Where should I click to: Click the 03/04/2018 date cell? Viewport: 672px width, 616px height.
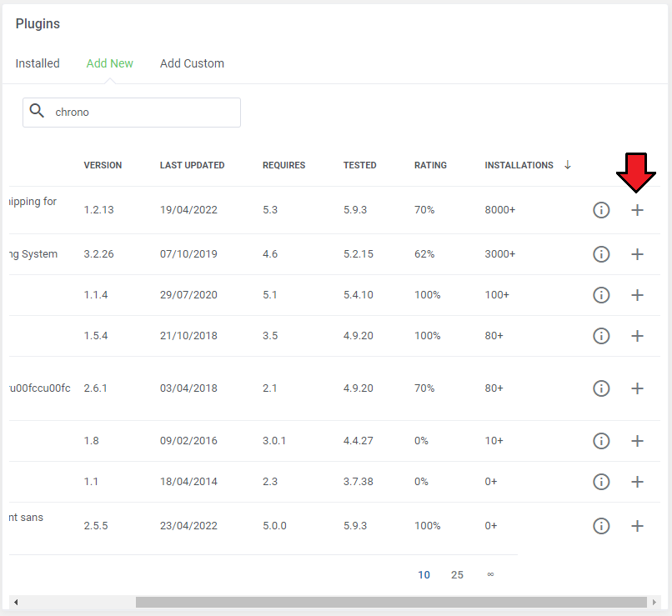(188, 388)
